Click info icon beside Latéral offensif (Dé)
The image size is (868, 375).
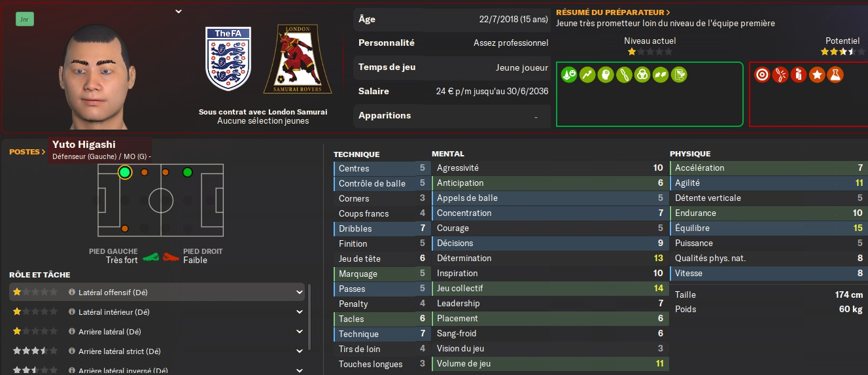[x=72, y=292]
